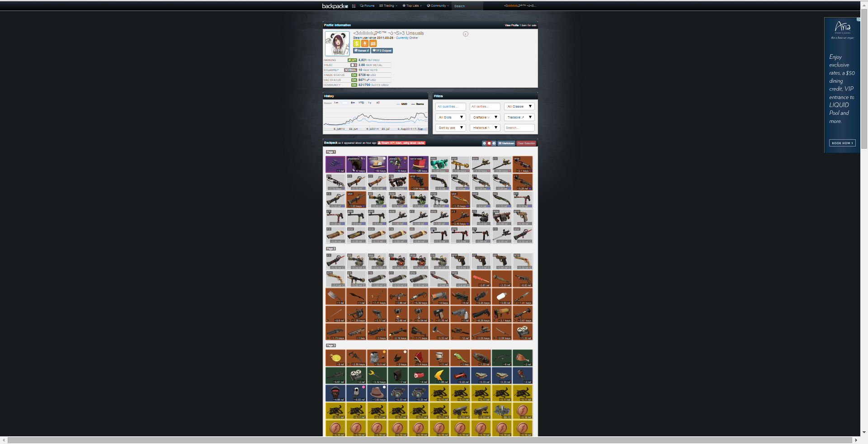
Task: Select the sniper rifle priced ~9.67 ref
Action: click(x=335, y=376)
